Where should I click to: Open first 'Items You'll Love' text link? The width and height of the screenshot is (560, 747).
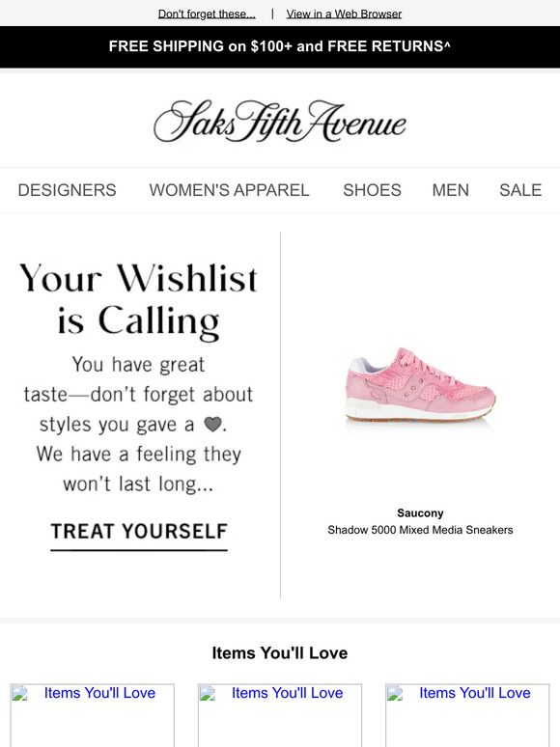click(99, 693)
